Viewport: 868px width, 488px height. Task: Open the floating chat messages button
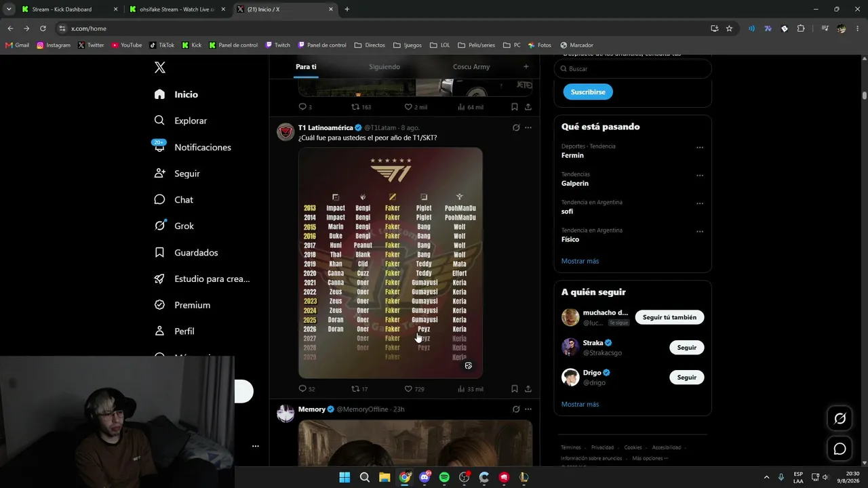[840, 449]
